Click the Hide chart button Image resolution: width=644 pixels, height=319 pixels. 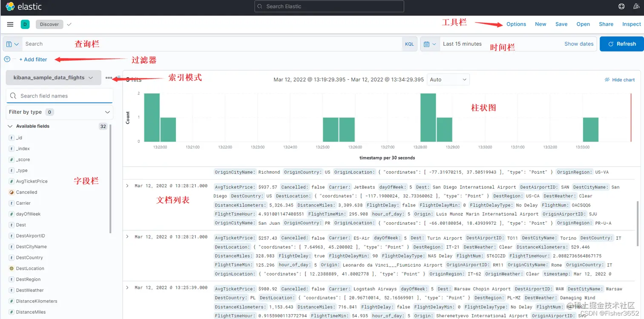point(620,80)
